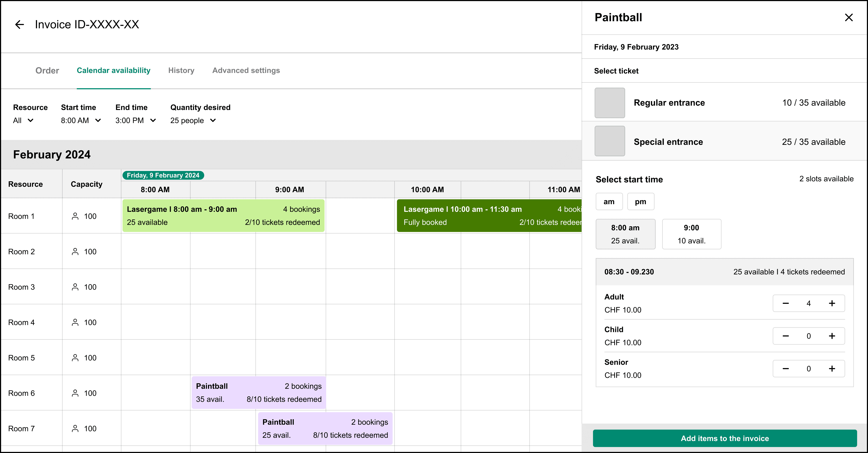This screenshot has height=453, width=868.
Task: Close the Paintball side panel
Action: click(x=849, y=17)
